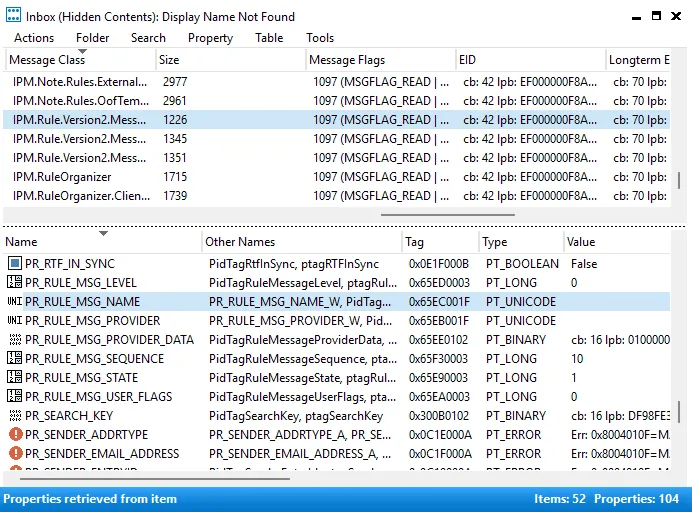Click the PidTagSearchKey, ptagSearchKey cell

296,415
